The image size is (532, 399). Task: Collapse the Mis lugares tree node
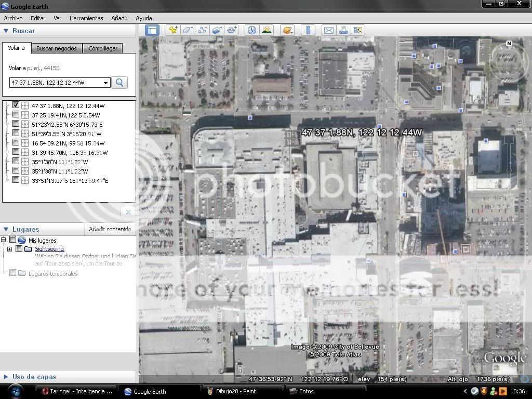click(4, 240)
